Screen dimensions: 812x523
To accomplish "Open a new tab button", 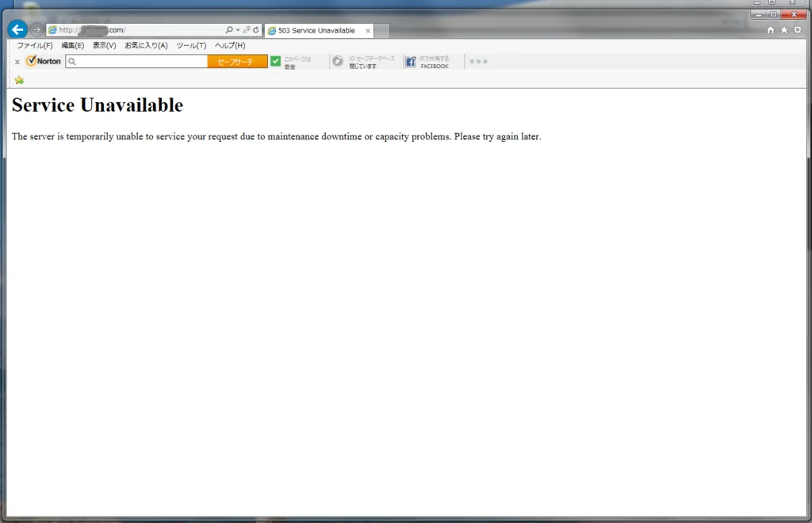I will (381, 31).
